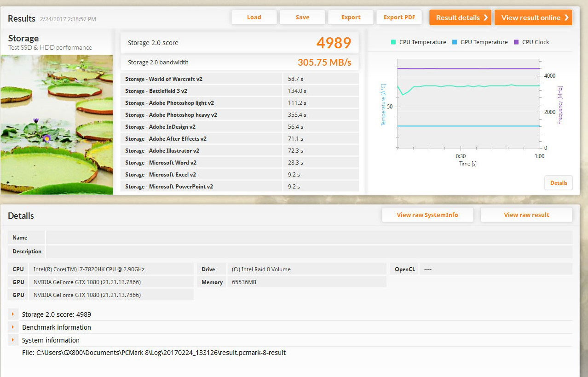588x377 pixels.
Task: Select the World of Warcraft v2 row
Action: (x=239, y=79)
